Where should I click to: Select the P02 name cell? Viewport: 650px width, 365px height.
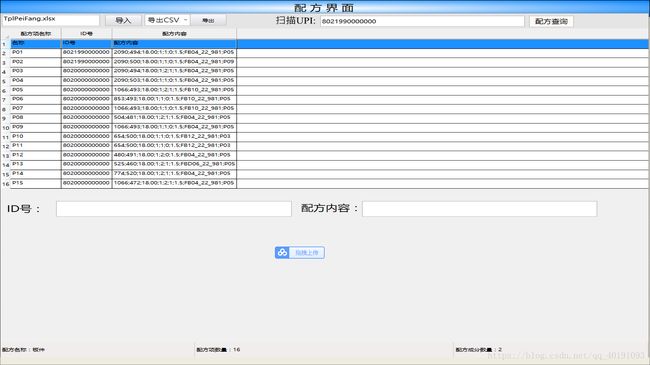pos(36,62)
